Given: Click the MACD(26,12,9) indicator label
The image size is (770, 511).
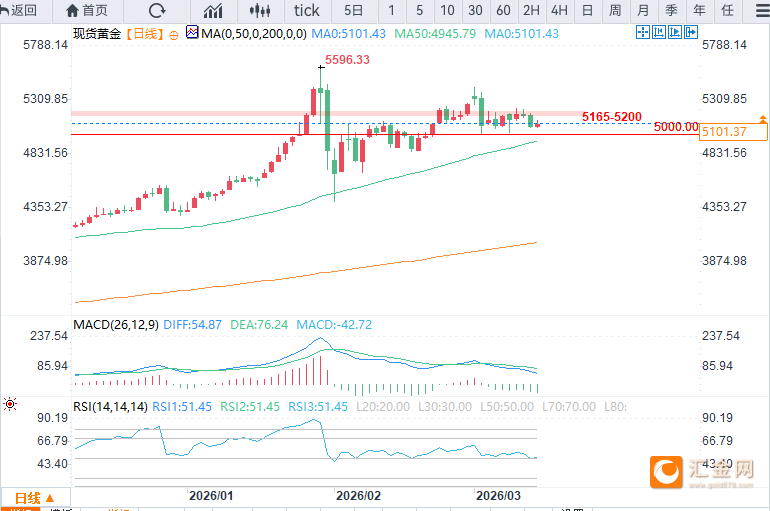Looking at the screenshot, I should [116, 325].
